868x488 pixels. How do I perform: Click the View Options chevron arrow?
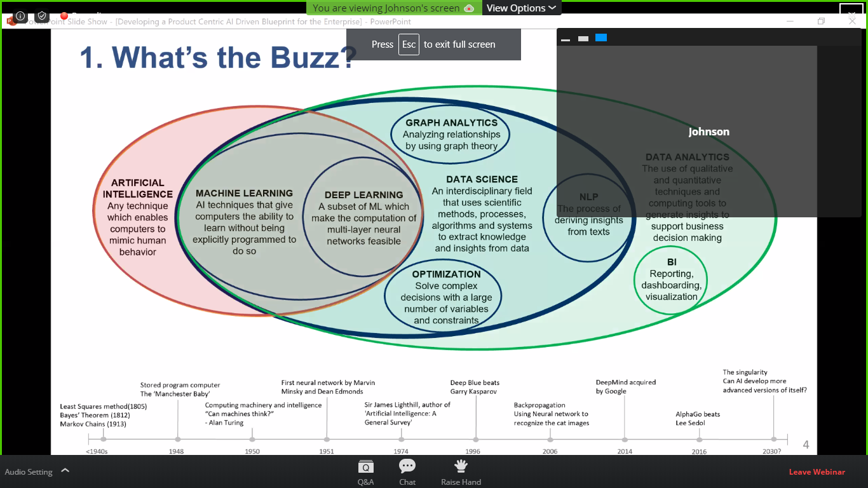[552, 8]
